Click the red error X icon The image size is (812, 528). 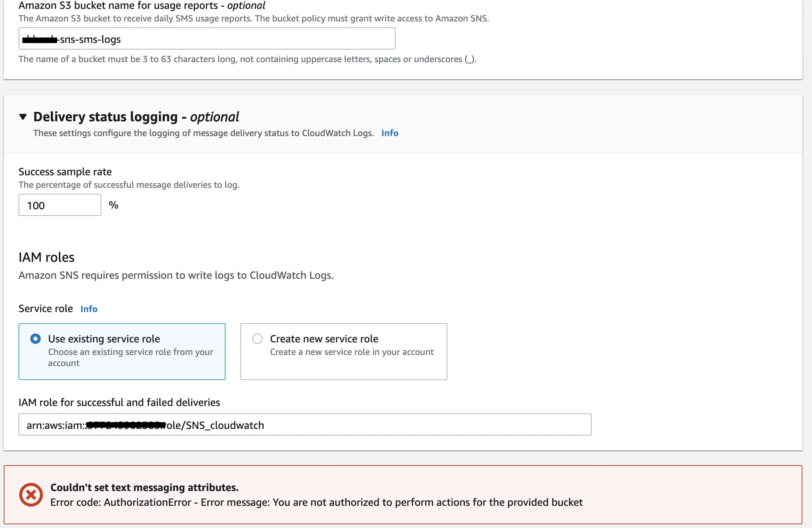(x=31, y=495)
